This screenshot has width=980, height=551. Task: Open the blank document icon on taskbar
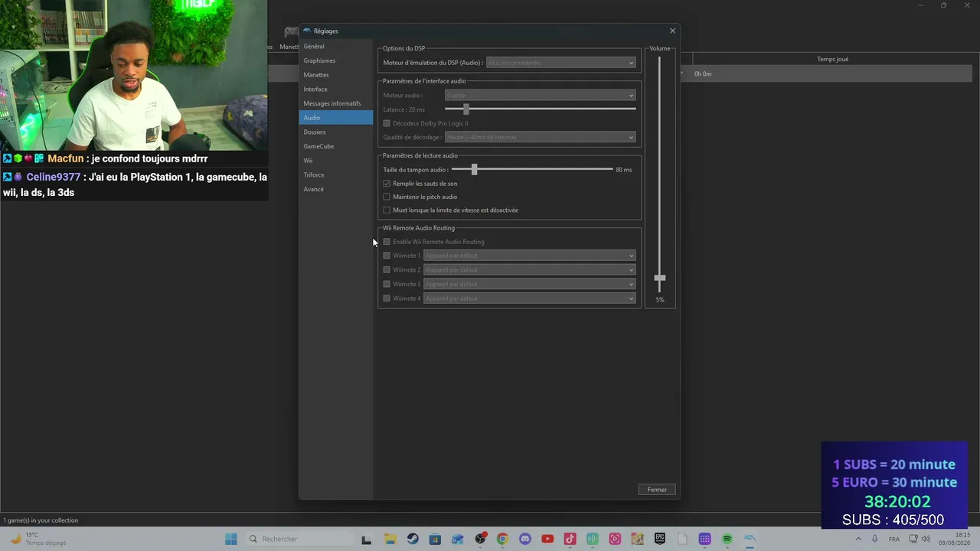point(682,539)
